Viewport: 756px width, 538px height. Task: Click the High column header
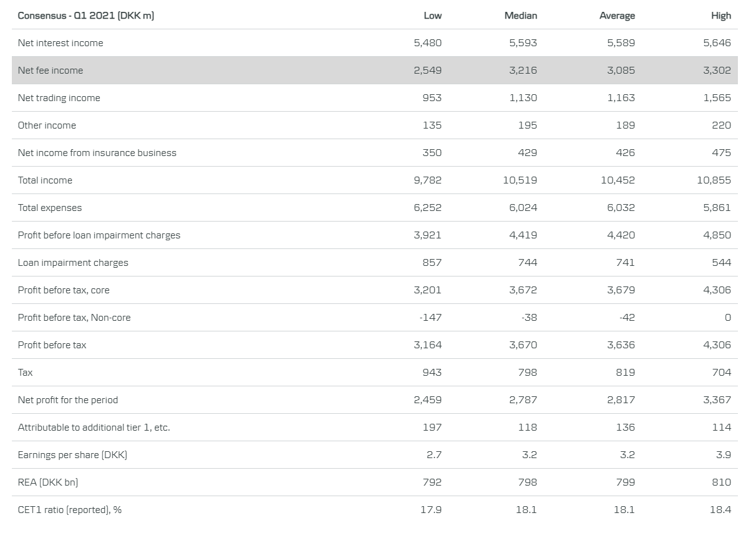click(720, 16)
